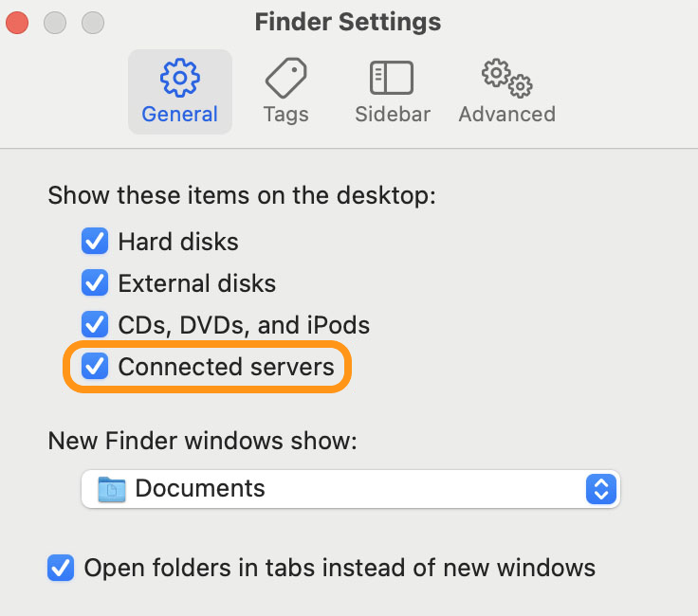Click the Documents text in popup menu
The height and width of the screenshot is (616, 698).
[x=200, y=488]
